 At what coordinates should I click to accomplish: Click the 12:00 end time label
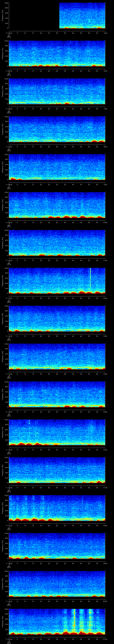[105, 298]
